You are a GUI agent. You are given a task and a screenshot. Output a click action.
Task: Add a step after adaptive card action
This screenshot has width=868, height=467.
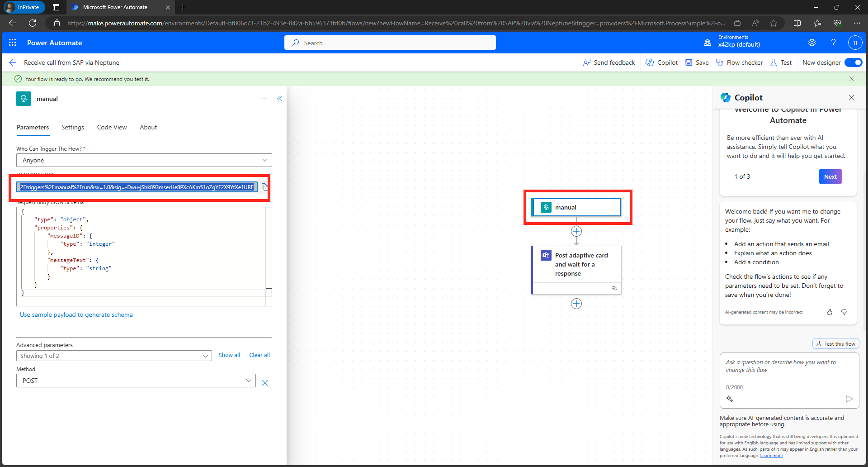576,304
